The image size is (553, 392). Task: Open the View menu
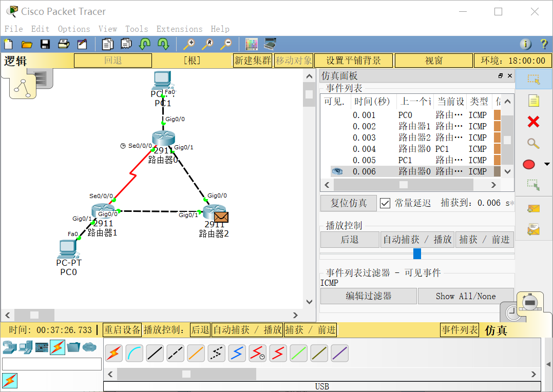click(108, 29)
